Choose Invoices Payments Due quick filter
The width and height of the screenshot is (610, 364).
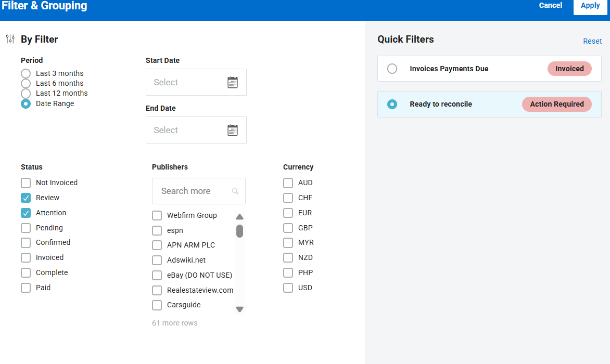(392, 69)
